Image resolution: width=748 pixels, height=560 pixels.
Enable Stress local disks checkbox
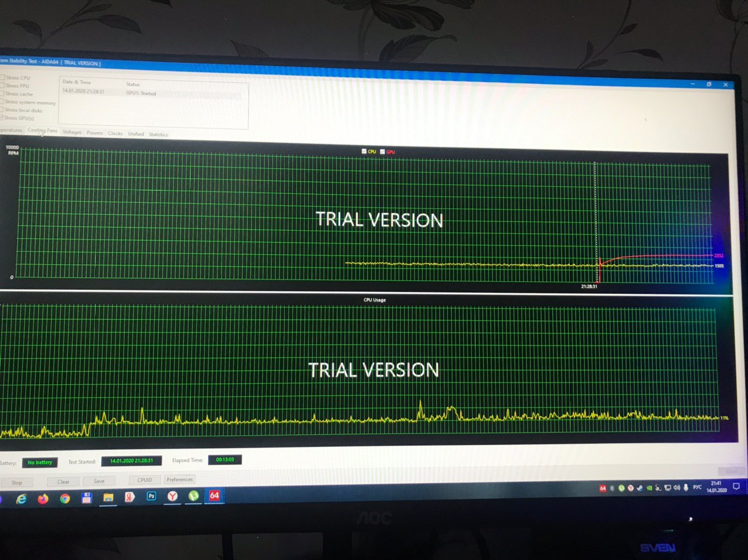pyautogui.click(x=2, y=110)
